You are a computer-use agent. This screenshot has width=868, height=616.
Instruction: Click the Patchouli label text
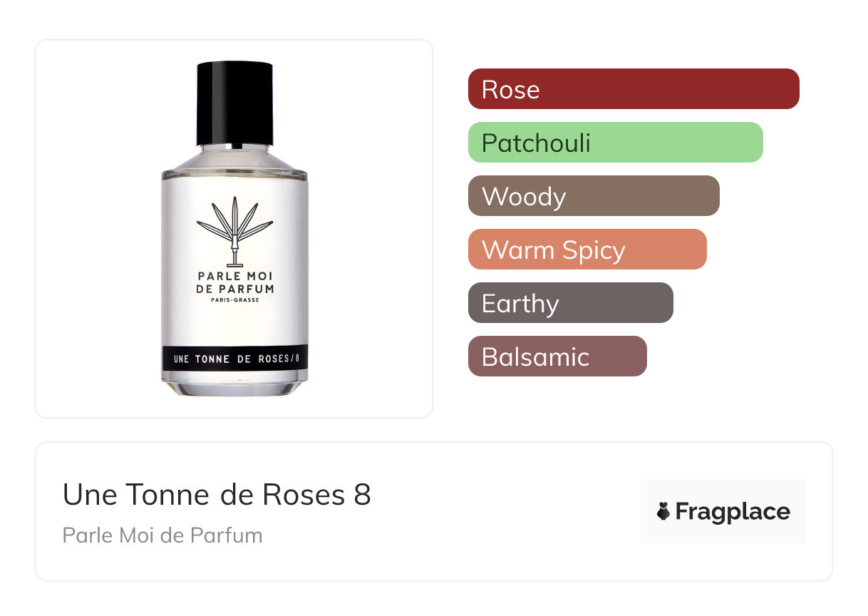coord(536,143)
